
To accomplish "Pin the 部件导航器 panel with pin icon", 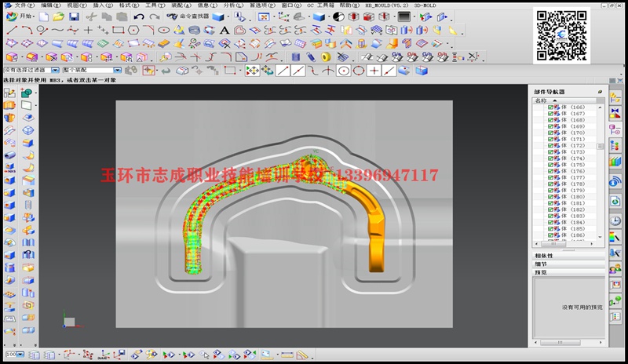I will 600,92.
